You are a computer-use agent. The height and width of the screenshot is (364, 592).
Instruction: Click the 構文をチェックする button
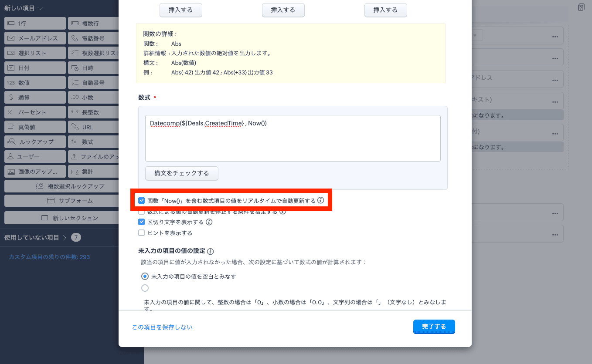(182, 173)
